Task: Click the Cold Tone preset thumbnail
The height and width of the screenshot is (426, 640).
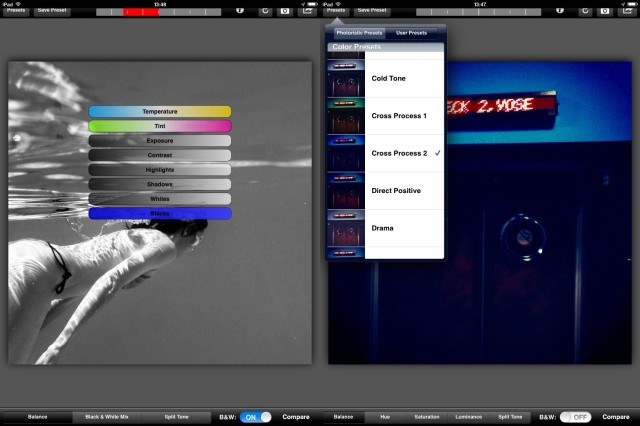Action: point(346,78)
